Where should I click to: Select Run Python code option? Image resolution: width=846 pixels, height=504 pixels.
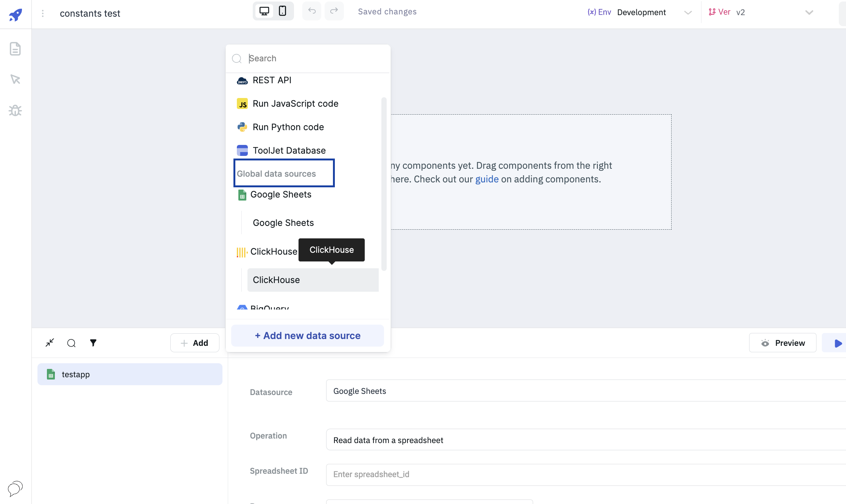(288, 127)
